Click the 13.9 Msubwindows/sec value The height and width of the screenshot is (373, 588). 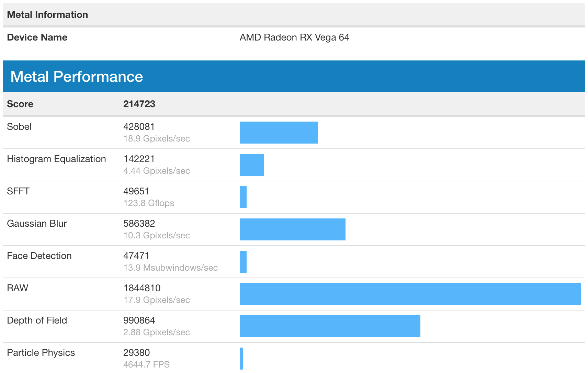click(x=171, y=268)
